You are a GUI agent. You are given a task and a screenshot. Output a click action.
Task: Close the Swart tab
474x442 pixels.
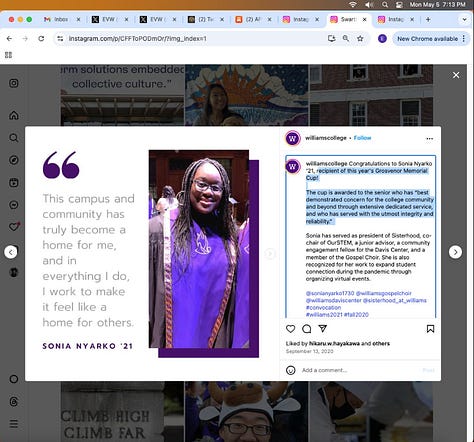pos(365,20)
